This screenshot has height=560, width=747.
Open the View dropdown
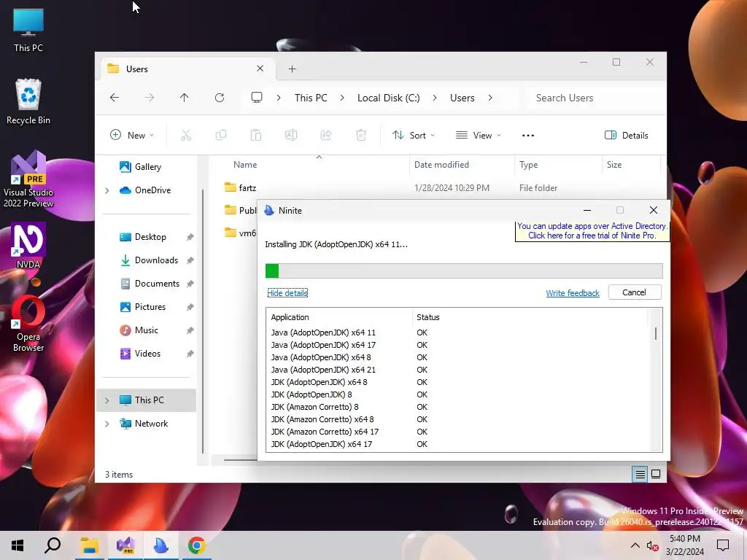point(479,135)
